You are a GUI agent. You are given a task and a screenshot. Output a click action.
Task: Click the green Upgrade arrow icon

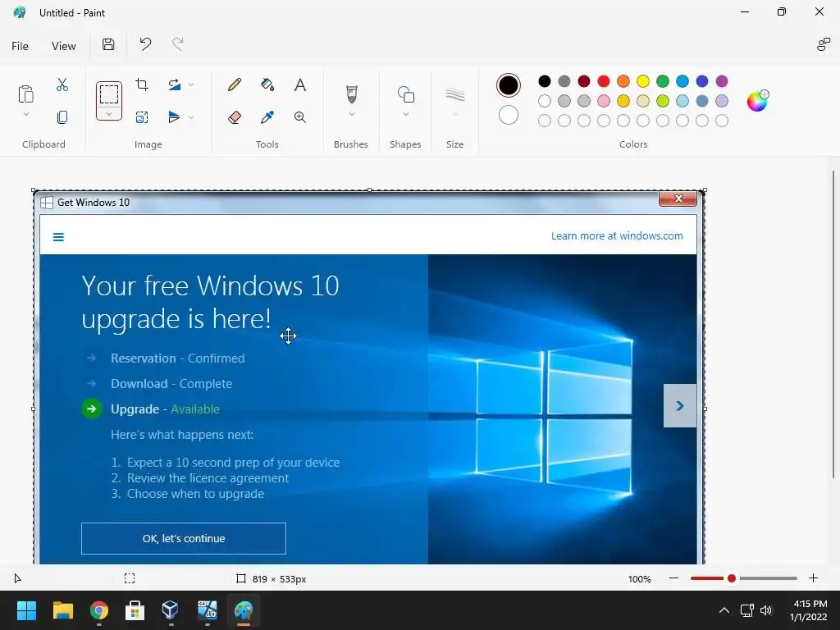coord(92,409)
